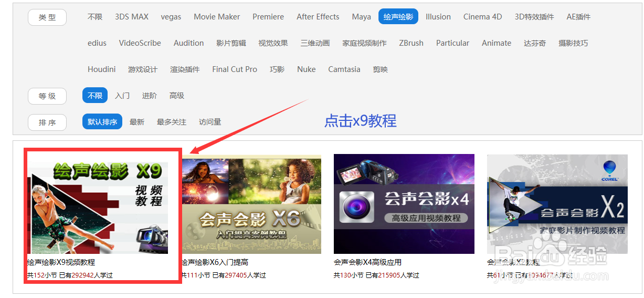Choose 剪映 category
The image size is (644, 298).
point(381,69)
